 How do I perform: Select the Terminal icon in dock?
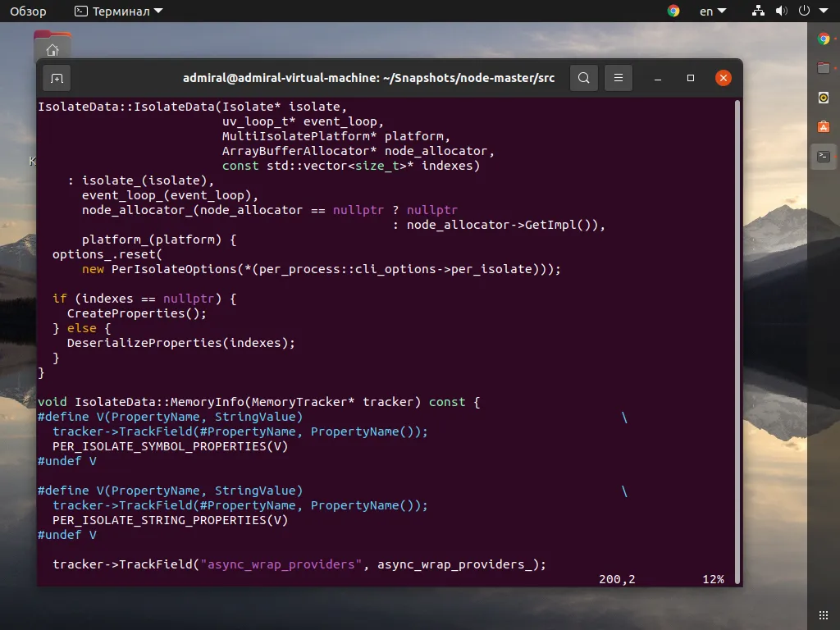tap(824, 157)
